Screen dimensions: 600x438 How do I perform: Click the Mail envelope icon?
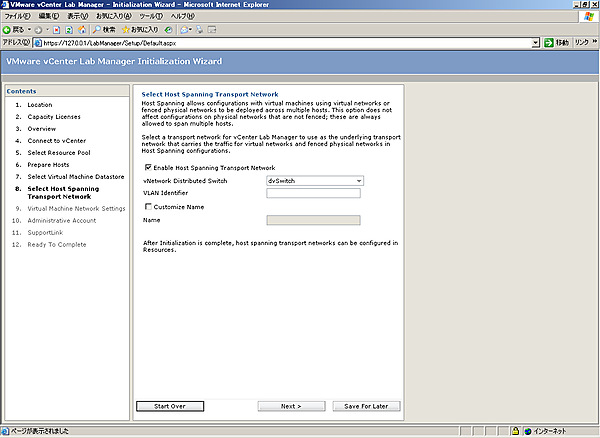point(184,30)
